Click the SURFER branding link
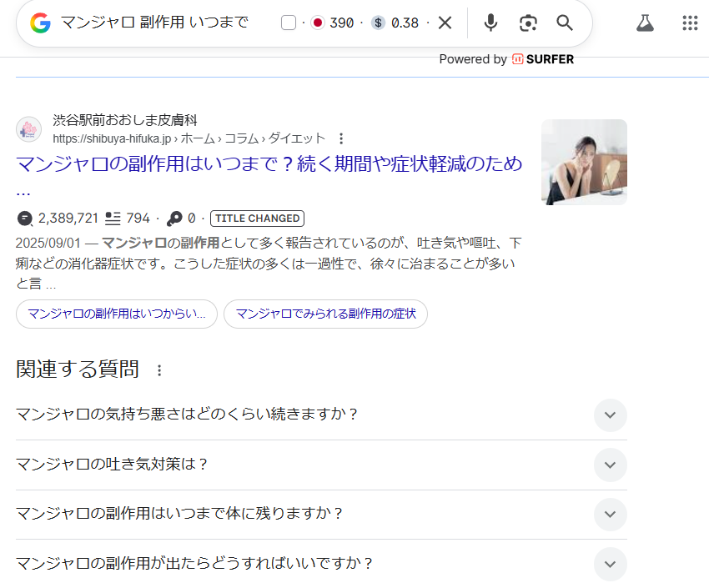The height and width of the screenshot is (588, 709). 543,59
